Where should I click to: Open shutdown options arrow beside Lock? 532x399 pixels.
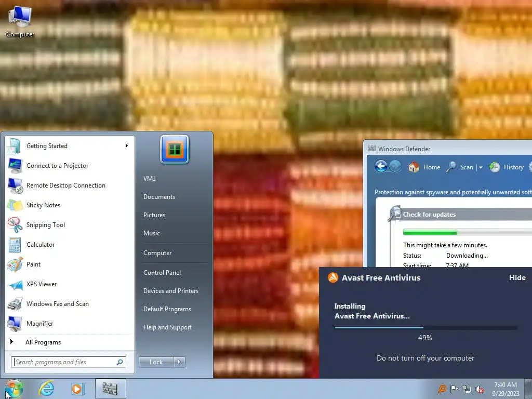(x=179, y=362)
